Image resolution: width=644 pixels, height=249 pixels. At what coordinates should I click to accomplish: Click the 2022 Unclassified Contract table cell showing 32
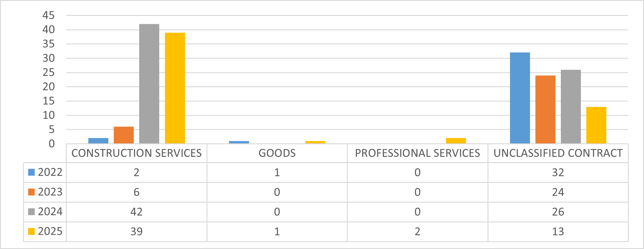point(558,172)
